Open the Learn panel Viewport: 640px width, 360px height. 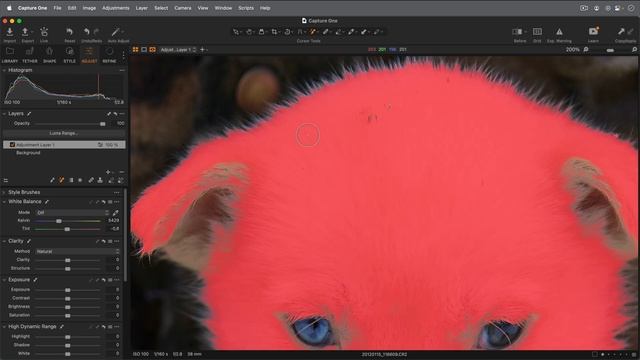pos(593,31)
